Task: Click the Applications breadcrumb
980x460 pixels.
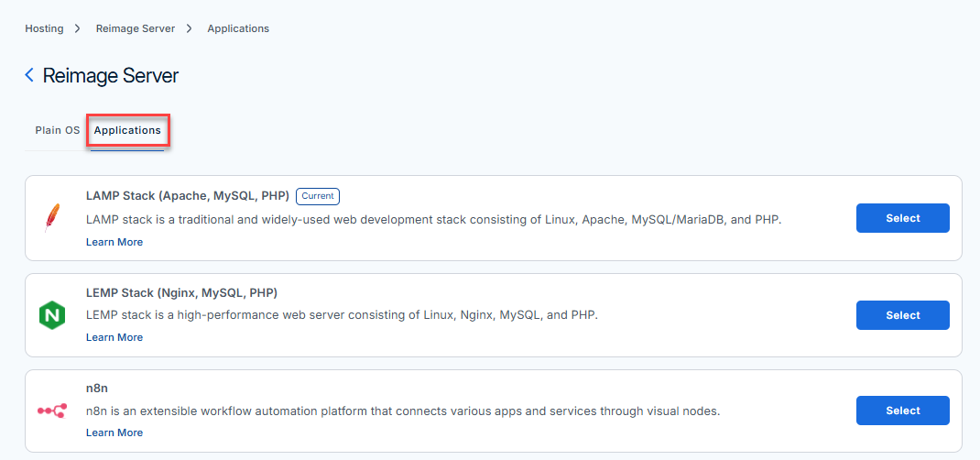Action: 238,28
